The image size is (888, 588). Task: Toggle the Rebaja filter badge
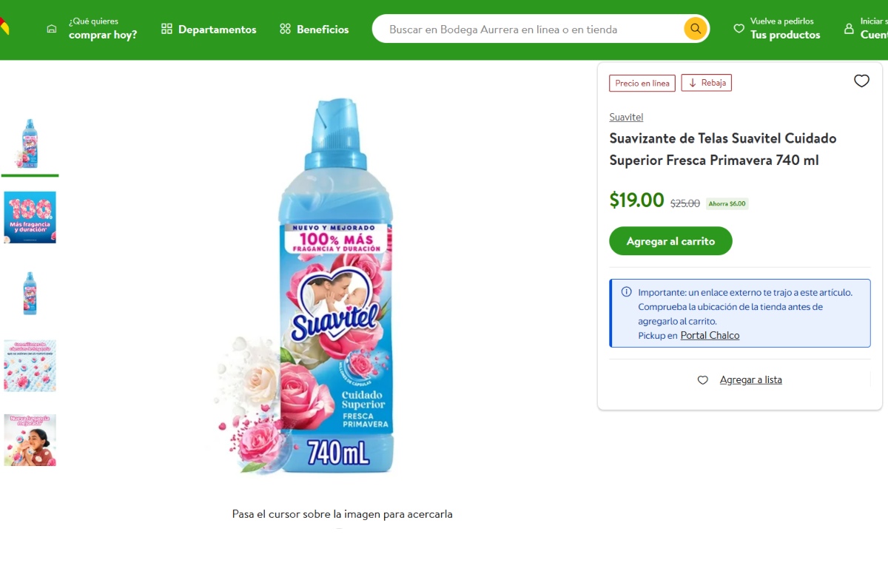(706, 82)
